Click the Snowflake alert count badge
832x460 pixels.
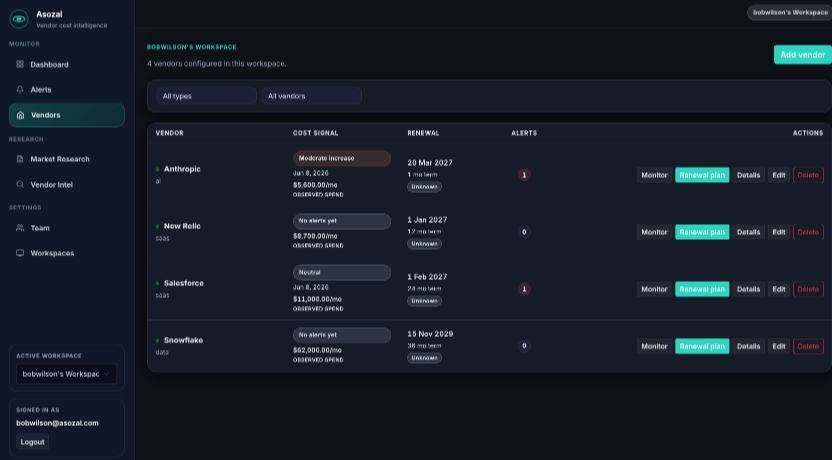tap(524, 346)
